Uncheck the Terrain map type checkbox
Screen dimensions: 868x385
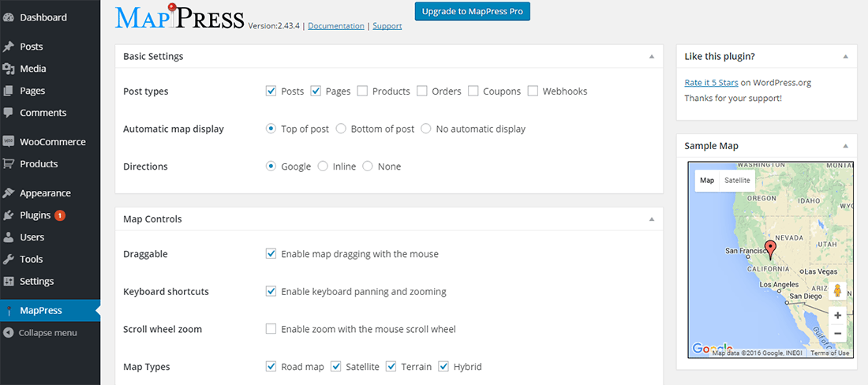coord(391,366)
